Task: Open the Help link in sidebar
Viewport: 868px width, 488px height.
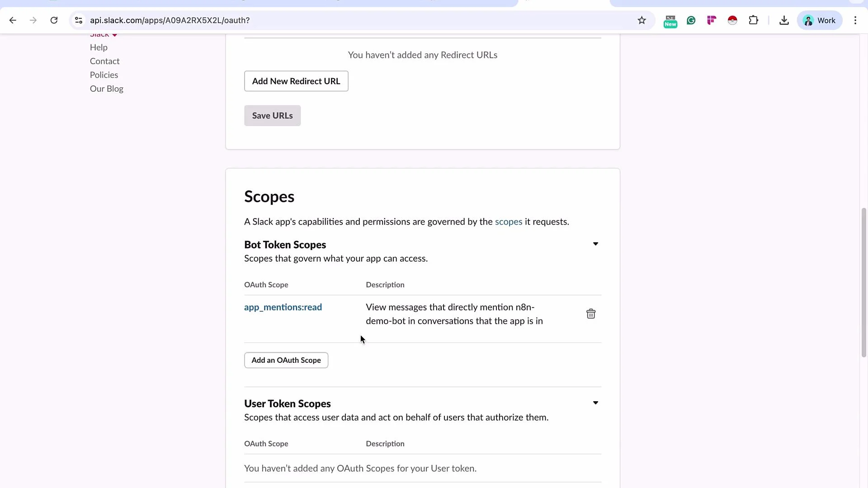Action: tap(99, 47)
